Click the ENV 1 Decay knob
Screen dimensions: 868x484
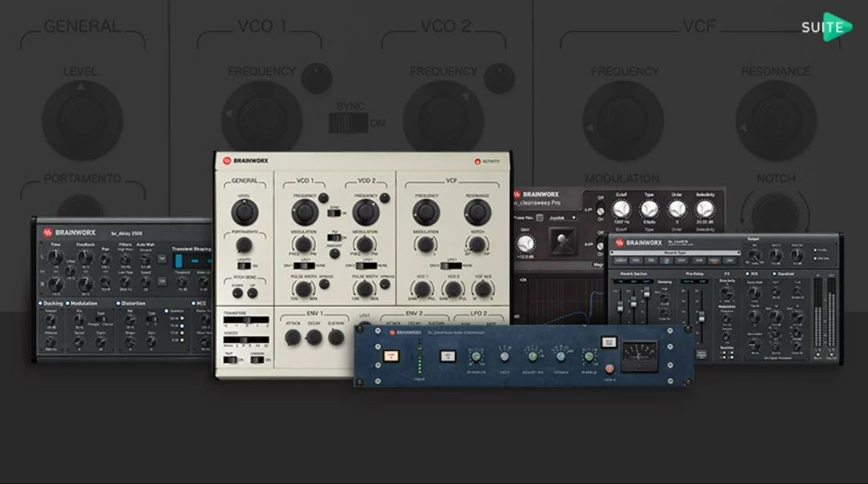[x=314, y=337]
